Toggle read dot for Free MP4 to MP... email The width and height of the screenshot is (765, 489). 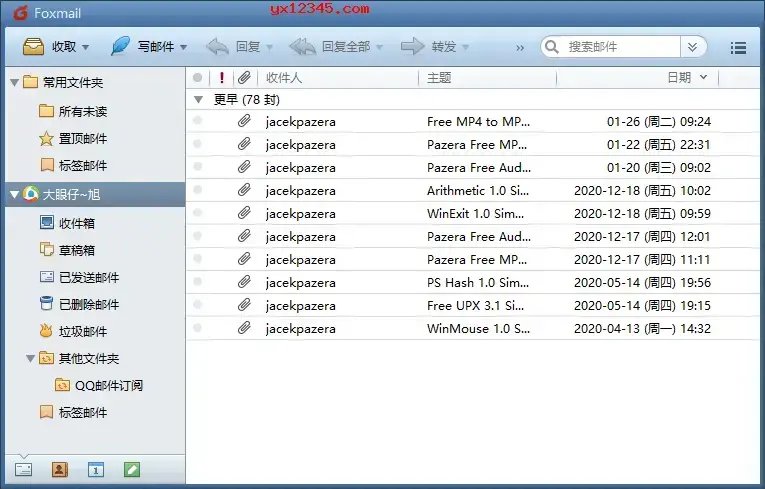(197, 120)
